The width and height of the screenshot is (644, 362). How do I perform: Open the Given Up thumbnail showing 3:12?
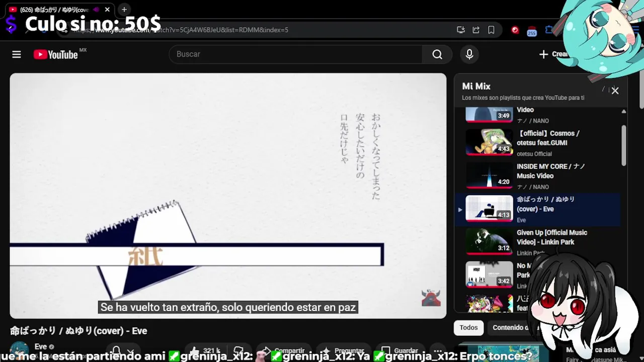click(489, 241)
